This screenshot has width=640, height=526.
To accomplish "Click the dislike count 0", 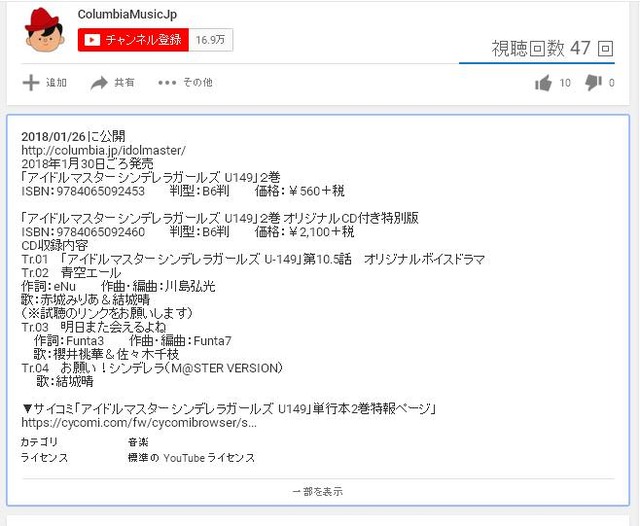I will [611, 83].
